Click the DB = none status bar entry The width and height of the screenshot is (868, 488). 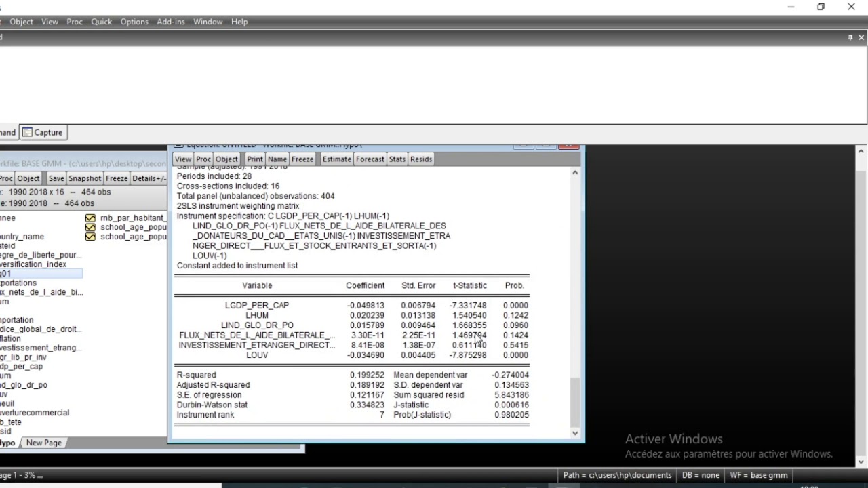701,475
